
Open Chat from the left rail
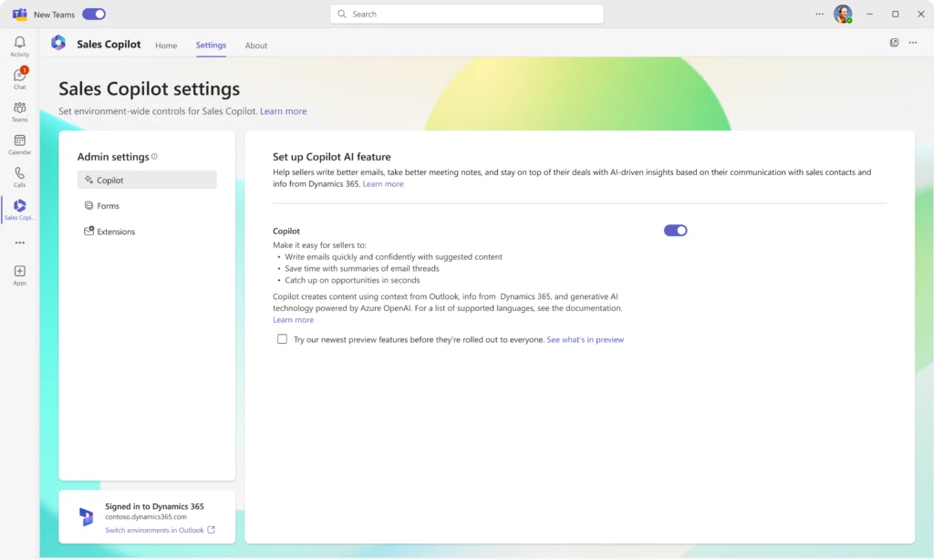click(19, 78)
